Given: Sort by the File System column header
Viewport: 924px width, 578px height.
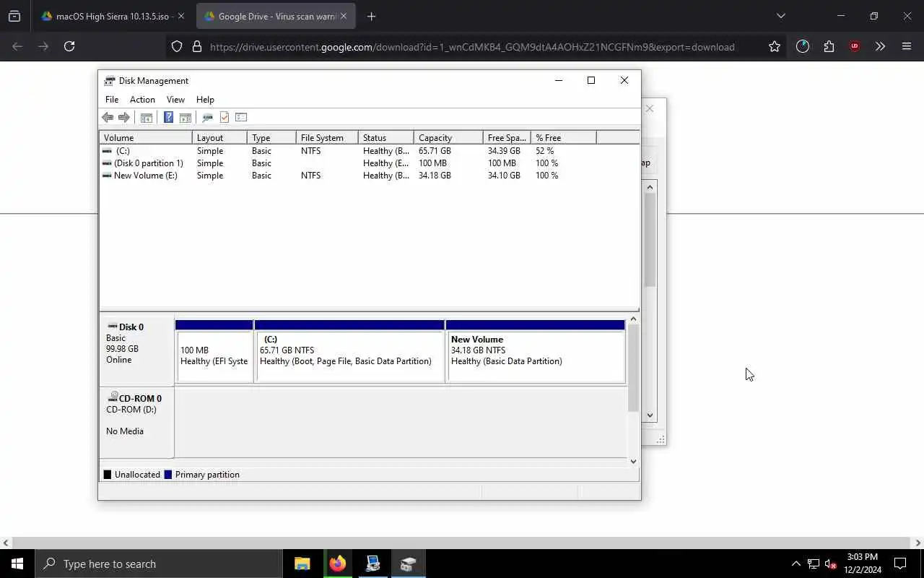Looking at the screenshot, I should coord(327,137).
